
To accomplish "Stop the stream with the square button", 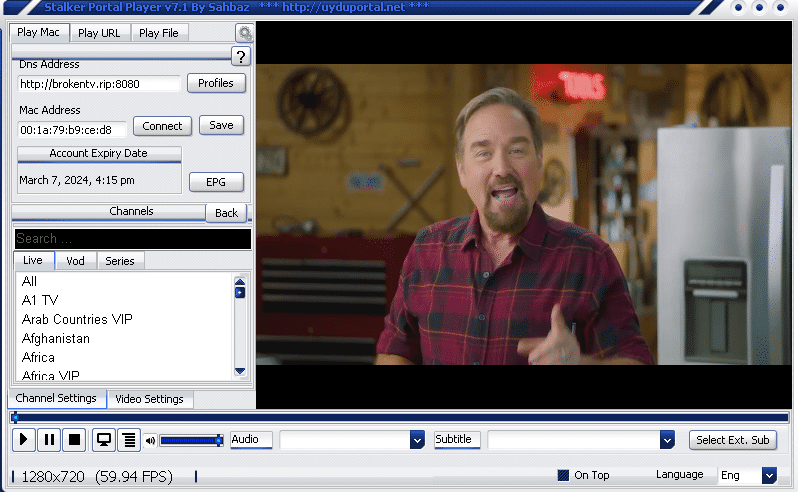I will [74, 440].
